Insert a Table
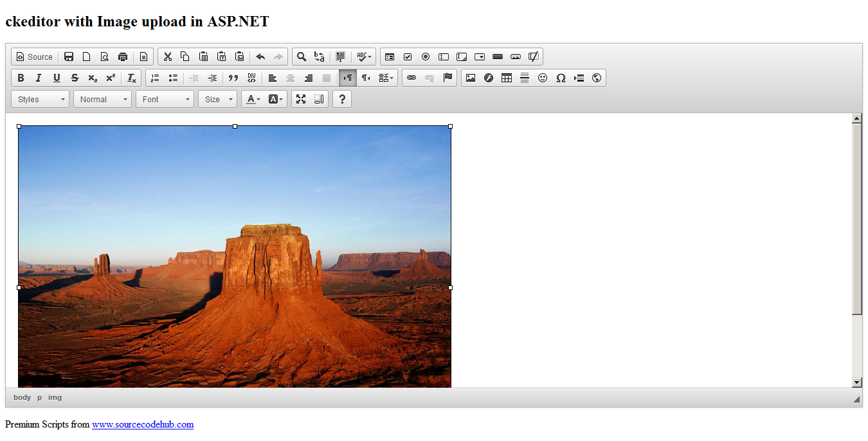 pos(507,78)
